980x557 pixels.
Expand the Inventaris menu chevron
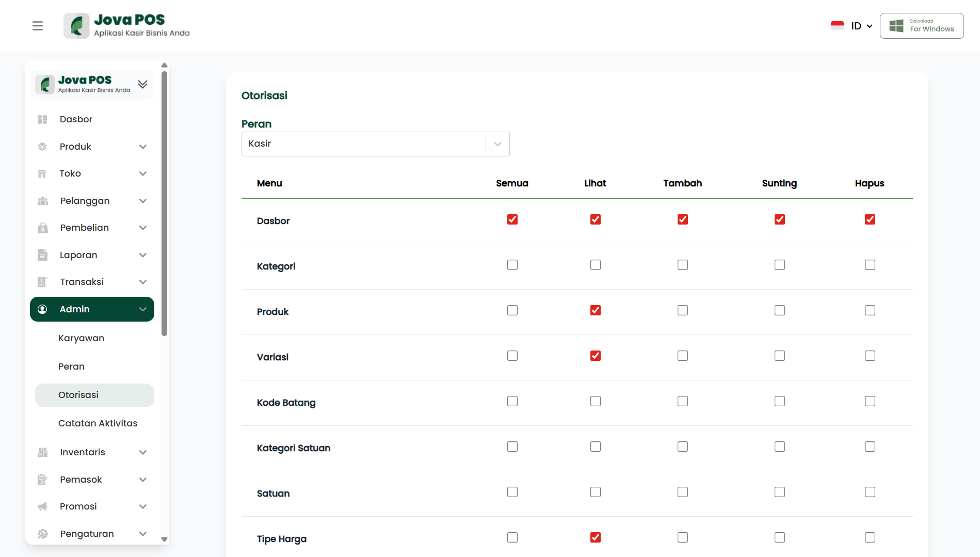pos(143,452)
